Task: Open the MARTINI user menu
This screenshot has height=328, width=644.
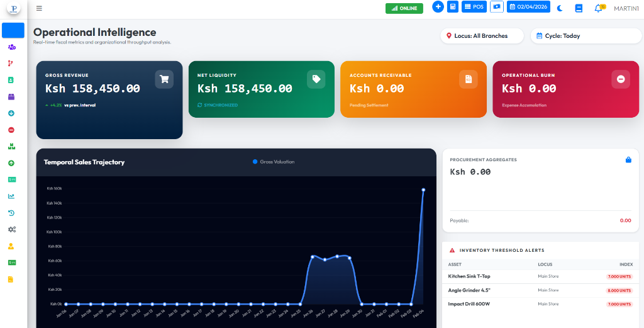Action: [x=626, y=8]
